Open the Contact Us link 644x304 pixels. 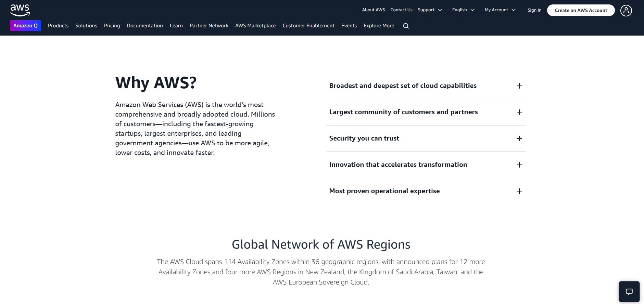(x=401, y=10)
